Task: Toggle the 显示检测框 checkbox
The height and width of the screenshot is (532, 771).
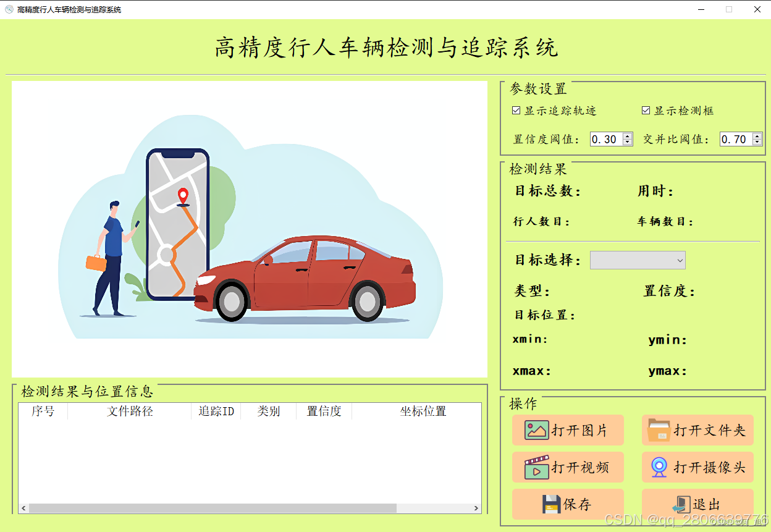Action: coord(646,111)
